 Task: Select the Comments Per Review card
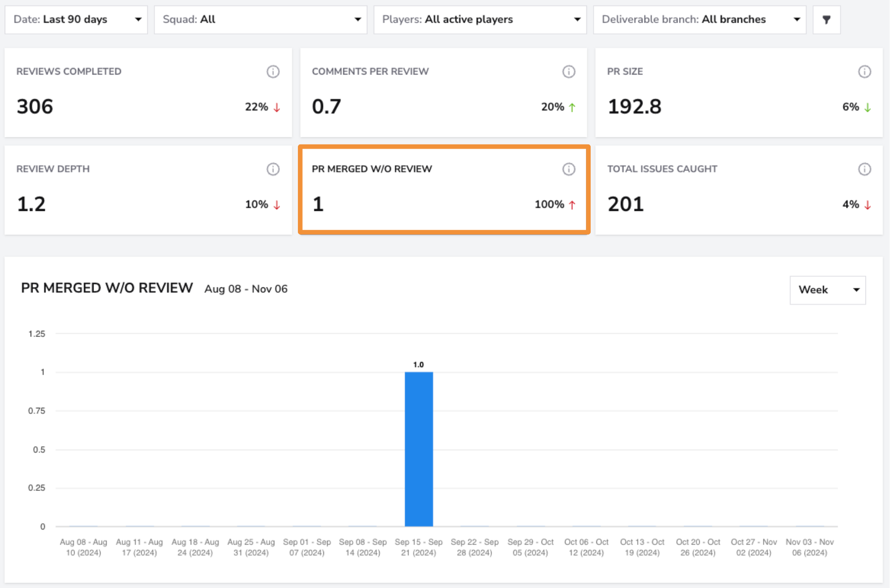pos(443,92)
